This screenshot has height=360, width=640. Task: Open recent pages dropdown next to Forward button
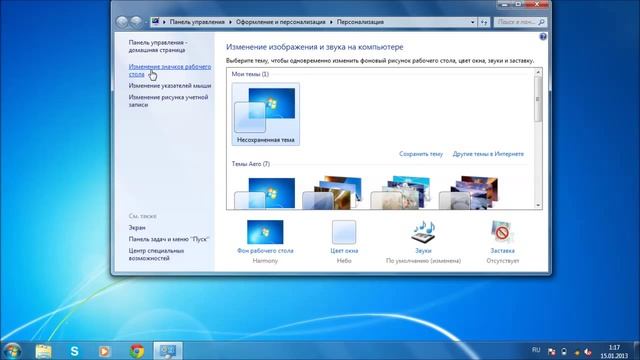tap(146, 22)
